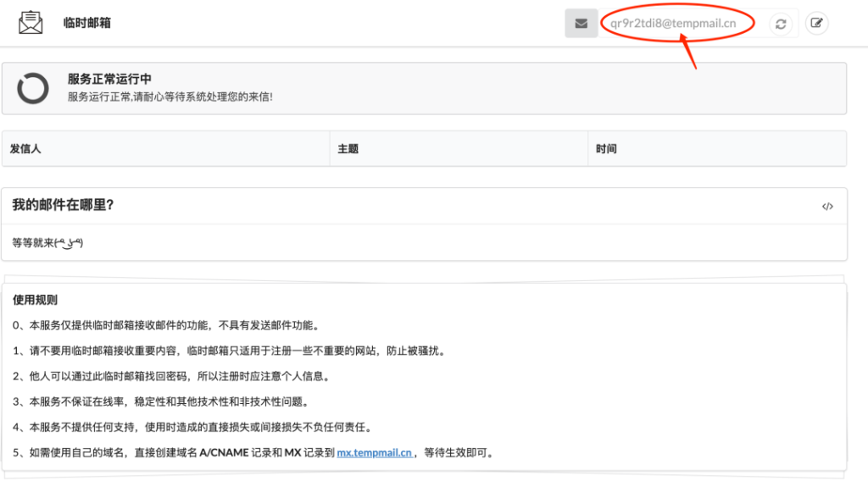
Task: Open the mx.tempmail.cn link
Action: coord(375,453)
